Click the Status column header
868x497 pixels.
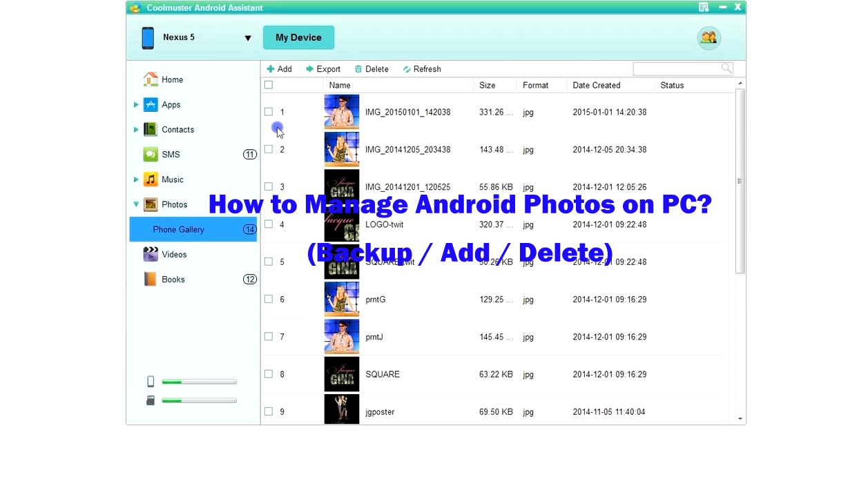pyautogui.click(x=694, y=85)
